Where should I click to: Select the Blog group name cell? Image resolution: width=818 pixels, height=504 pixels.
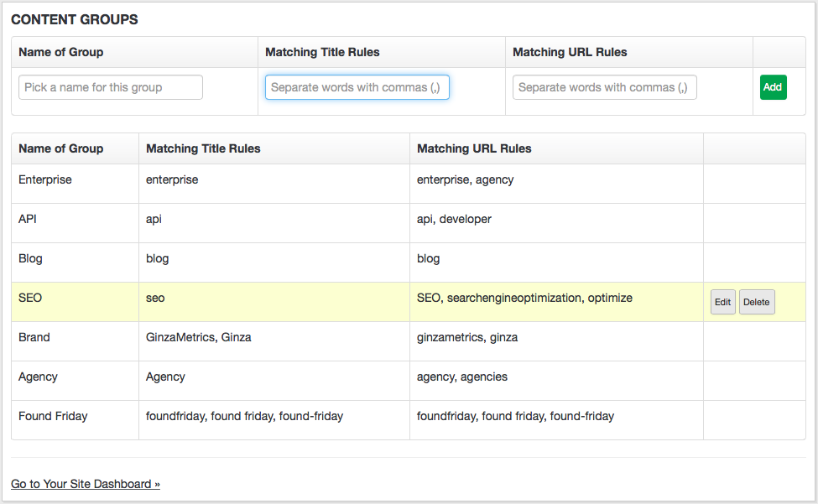tap(30, 258)
